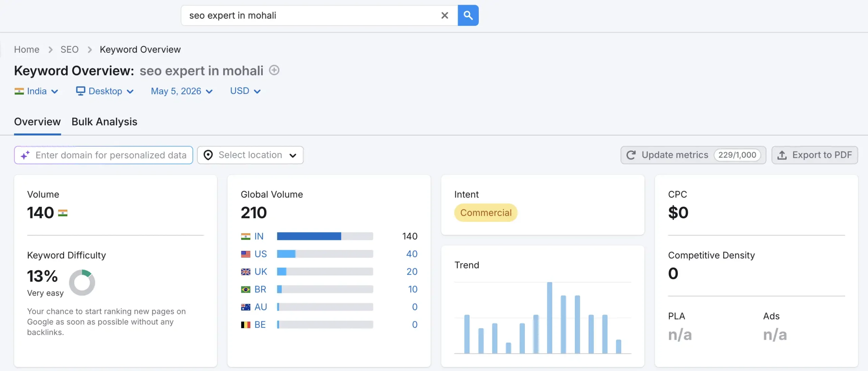
Task: Click the UK volume bar
Action: pyautogui.click(x=325, y=272)
